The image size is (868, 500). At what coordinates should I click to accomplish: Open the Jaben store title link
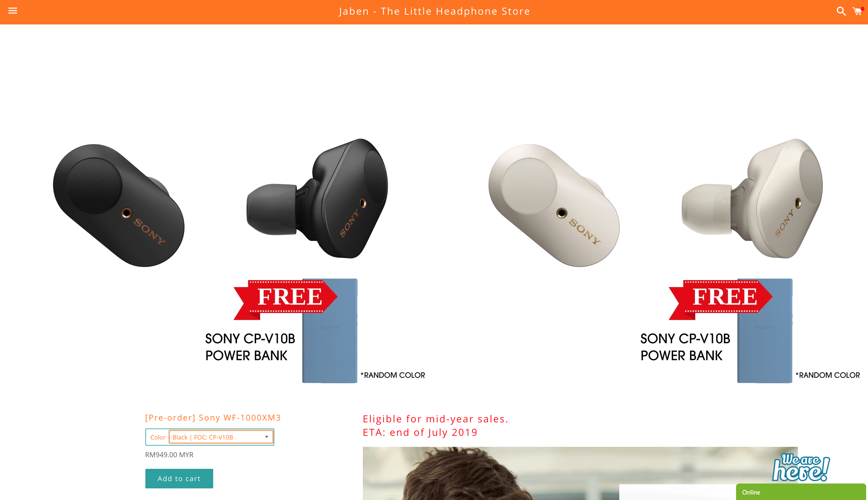(x=434, y=11)
